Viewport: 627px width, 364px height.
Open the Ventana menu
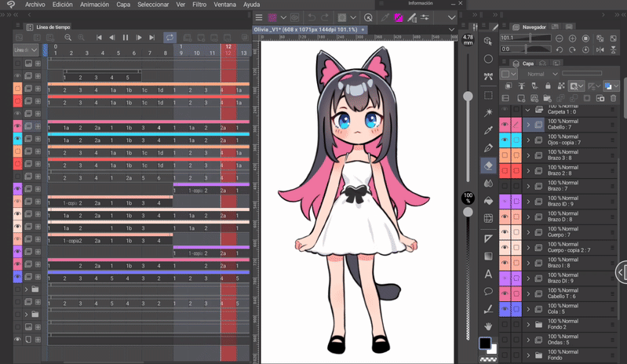[x=224, y=5]
